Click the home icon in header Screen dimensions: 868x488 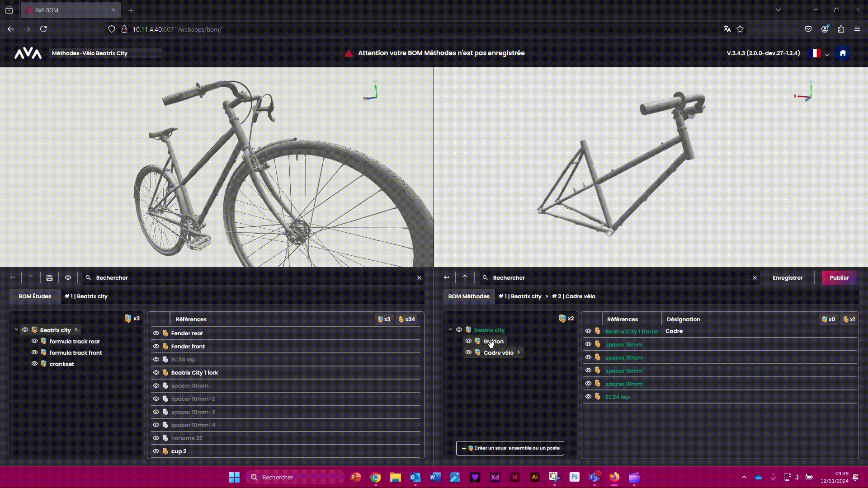[842, 53]
